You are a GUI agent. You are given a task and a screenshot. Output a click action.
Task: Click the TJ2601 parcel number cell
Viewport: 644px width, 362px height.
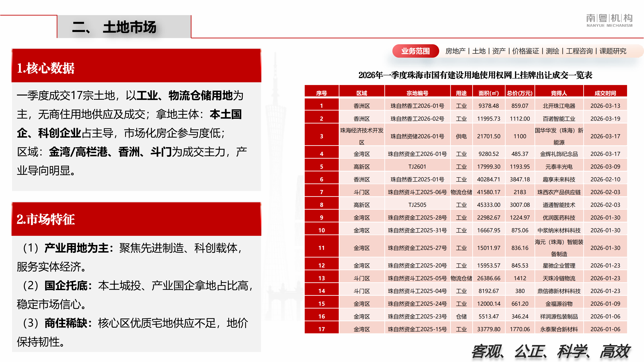tap(417, 166)
